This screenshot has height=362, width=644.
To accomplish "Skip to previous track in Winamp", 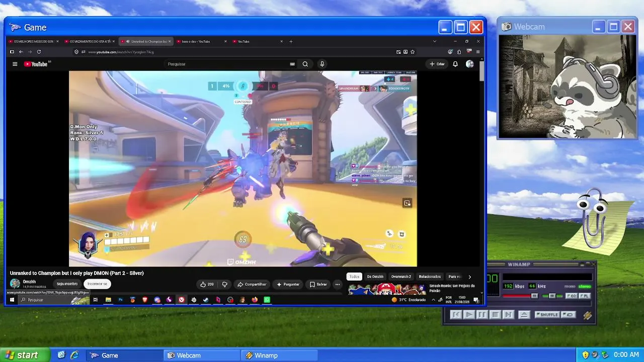I will (456, 315).
